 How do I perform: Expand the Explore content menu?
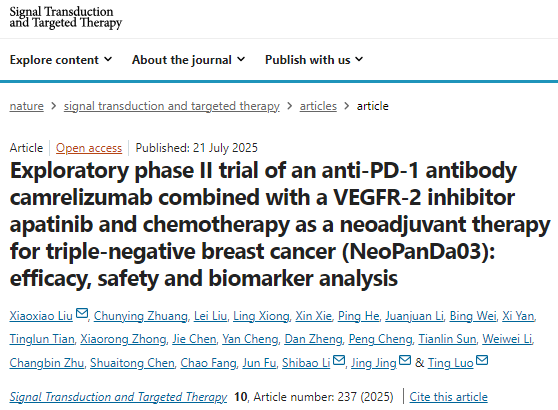[61, 60]
